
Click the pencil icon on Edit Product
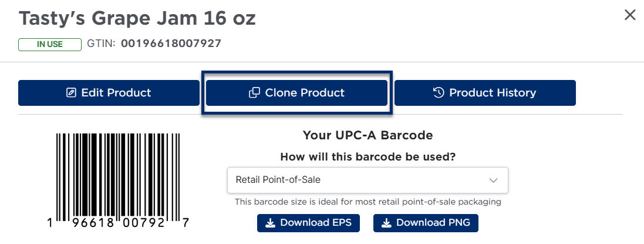pos(71,93)
